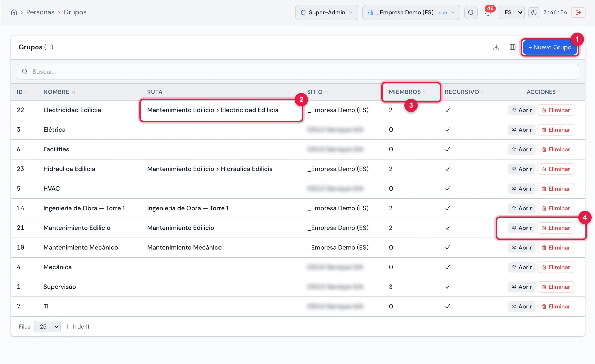595x364 pixels.
Task: Open the Elétrica group
Action: (x=521, y=130)
